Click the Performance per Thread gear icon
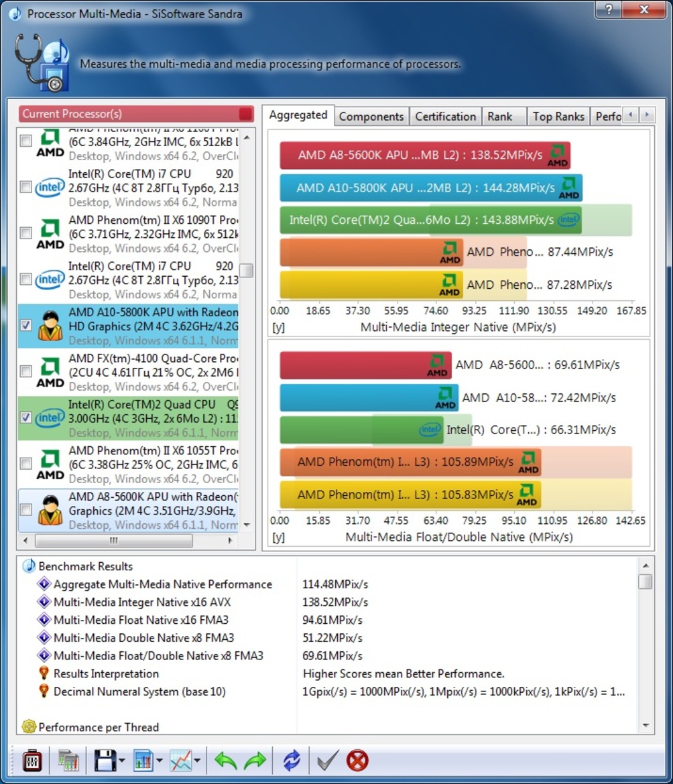This screenshot has width=673, height=784. pyautogui.click(x=29, y=726)
